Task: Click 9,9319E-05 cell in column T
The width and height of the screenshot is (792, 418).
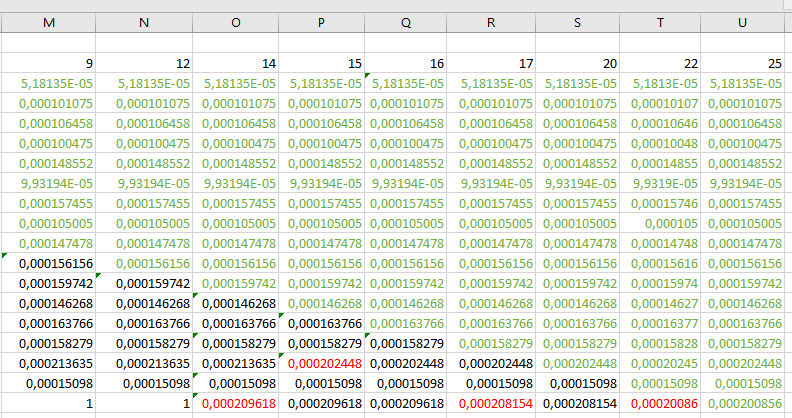Action: (660, 183)
